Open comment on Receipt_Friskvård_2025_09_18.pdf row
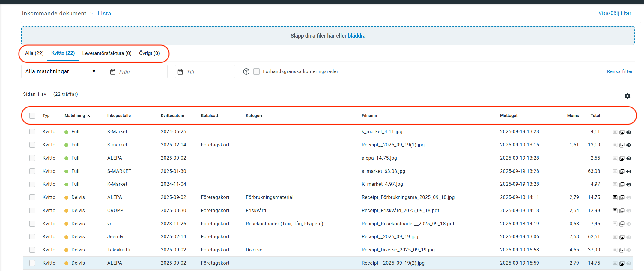Image resolution: width=644 pixels, height=271 pixels. (x=615, y=211)
